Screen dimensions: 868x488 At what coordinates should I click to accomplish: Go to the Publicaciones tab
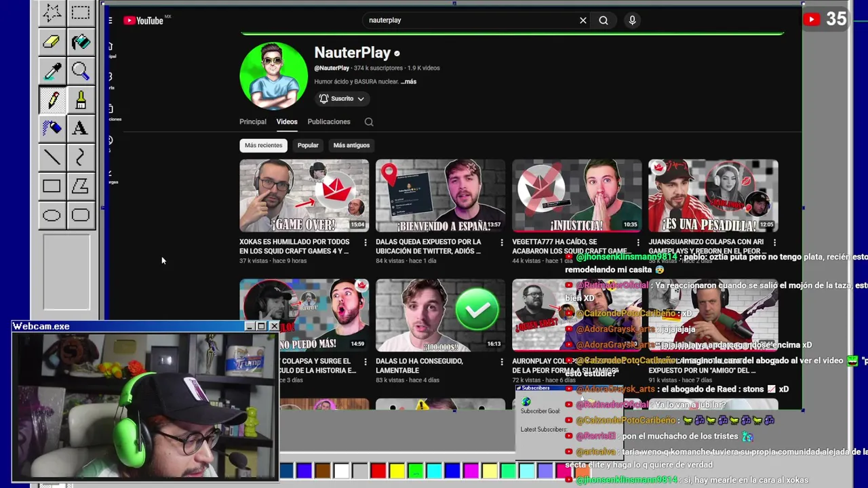tap(329, 122)
